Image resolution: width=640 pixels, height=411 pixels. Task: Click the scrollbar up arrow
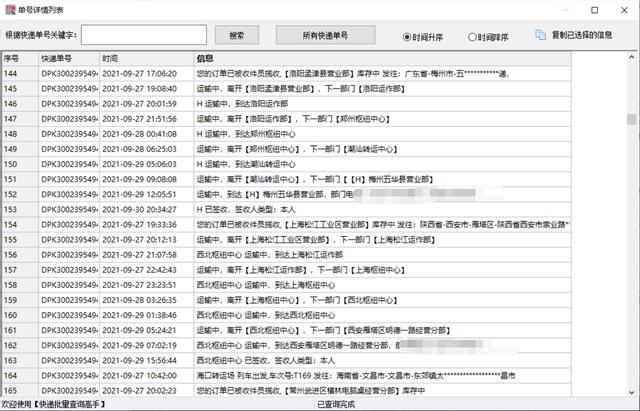tap(631, 57)
